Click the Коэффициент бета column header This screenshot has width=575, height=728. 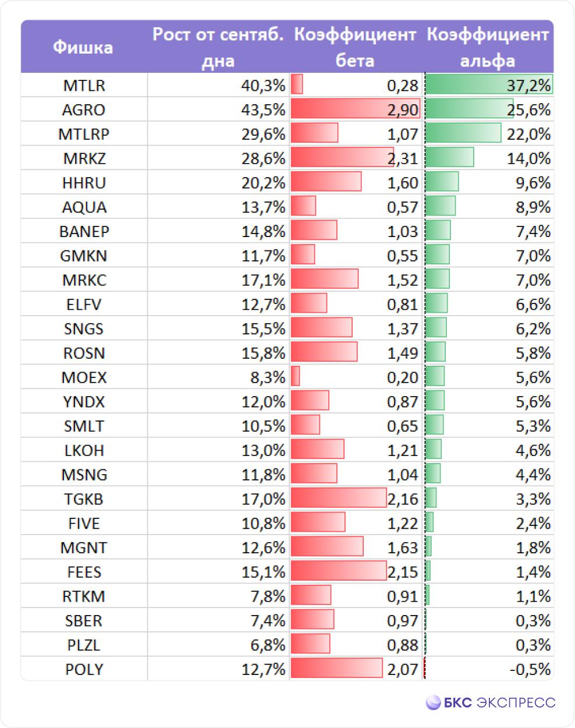coord(355,47)
